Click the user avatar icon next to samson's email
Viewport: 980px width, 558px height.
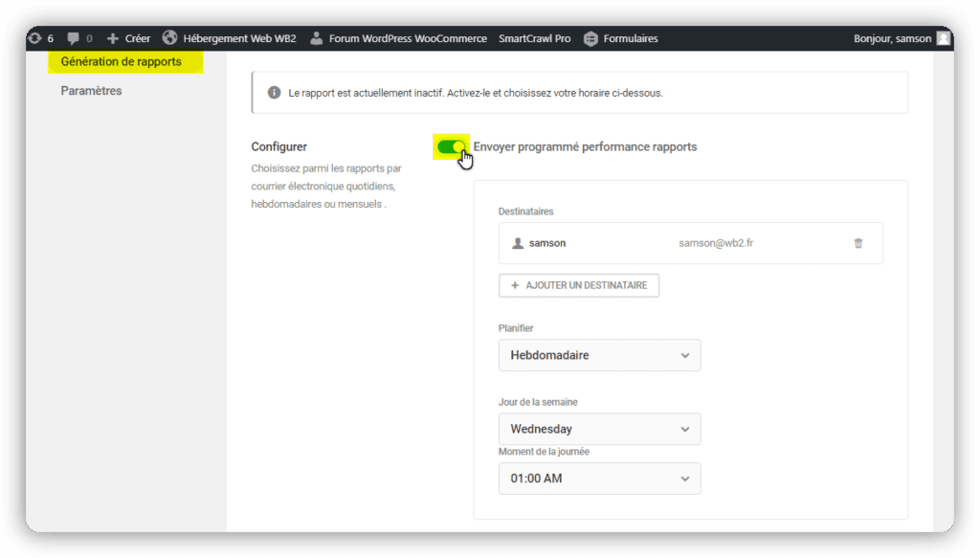(x=518, y=243)
